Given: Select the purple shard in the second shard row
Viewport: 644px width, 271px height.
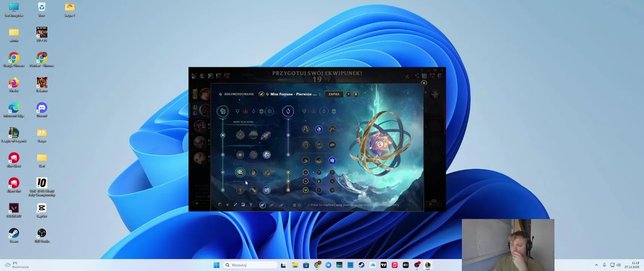Looking at the screenshot, I should [306, 181].
